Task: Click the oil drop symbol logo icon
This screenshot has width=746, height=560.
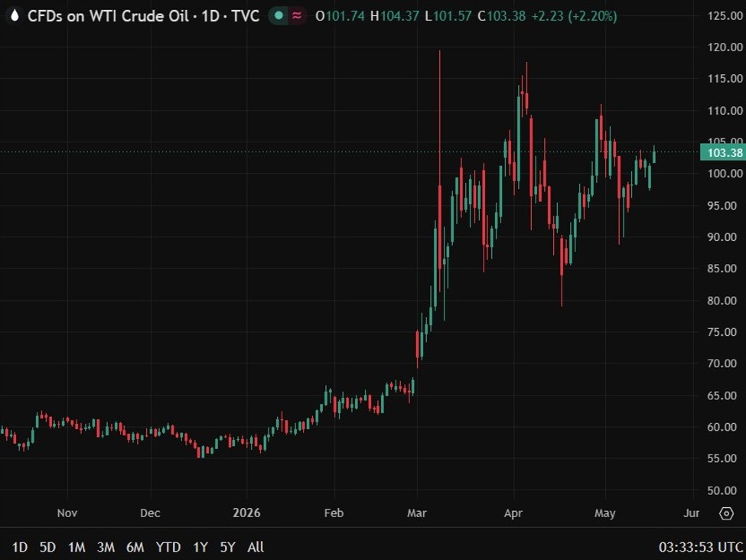Action: click(15, 16)
